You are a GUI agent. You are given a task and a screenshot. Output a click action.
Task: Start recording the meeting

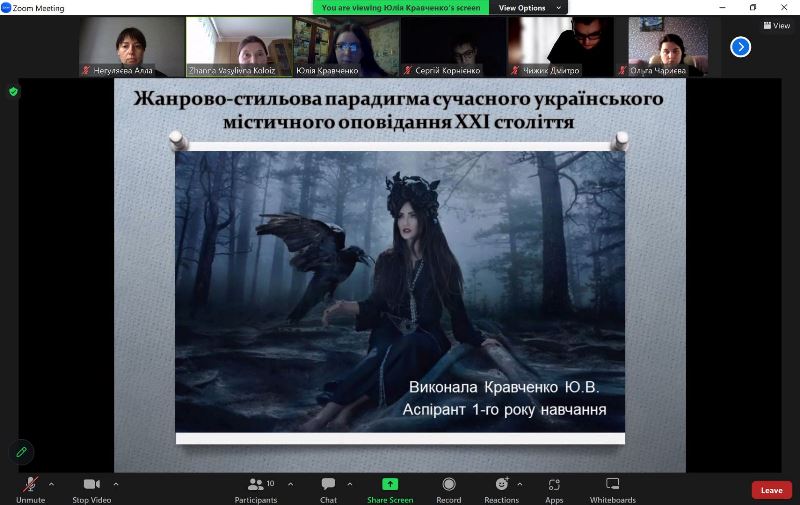[x=449, y=488]
